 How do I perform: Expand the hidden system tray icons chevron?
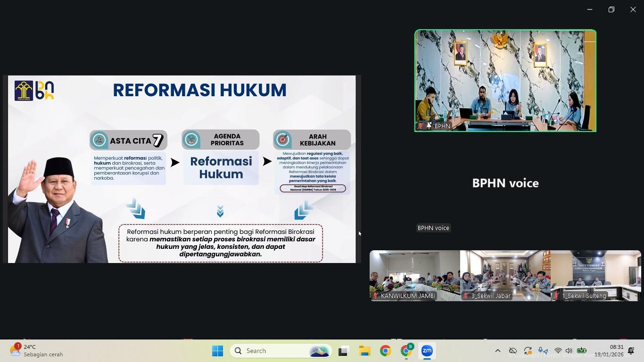(497, 351)
